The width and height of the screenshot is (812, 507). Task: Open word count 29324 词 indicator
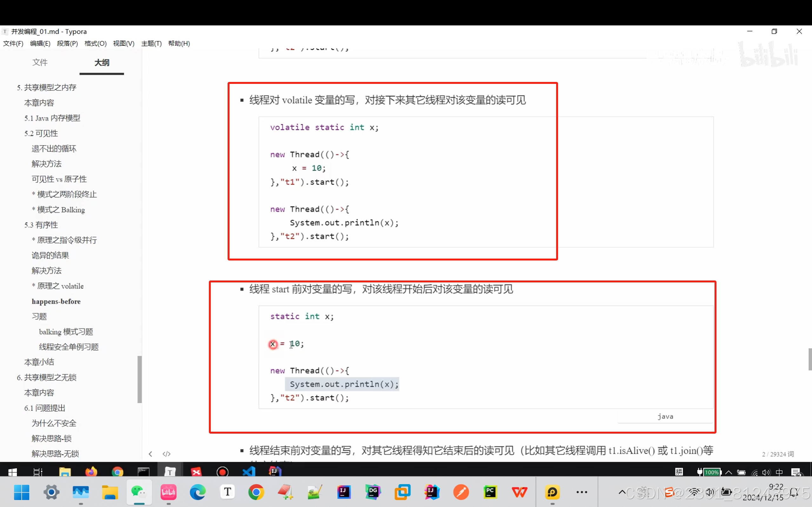tap(778, 454)
